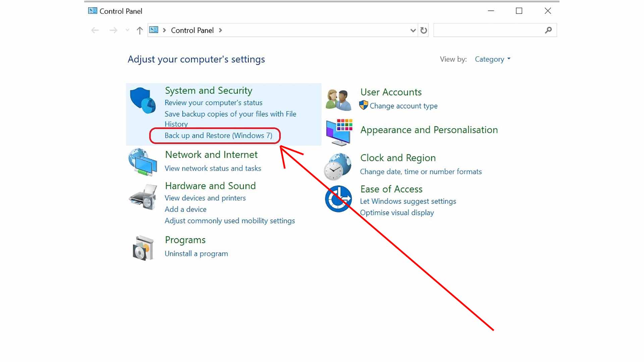The height and width of the screenshot is (362, 644).
Task: Open the View by Category dropdown
Action: coord(492,59)
